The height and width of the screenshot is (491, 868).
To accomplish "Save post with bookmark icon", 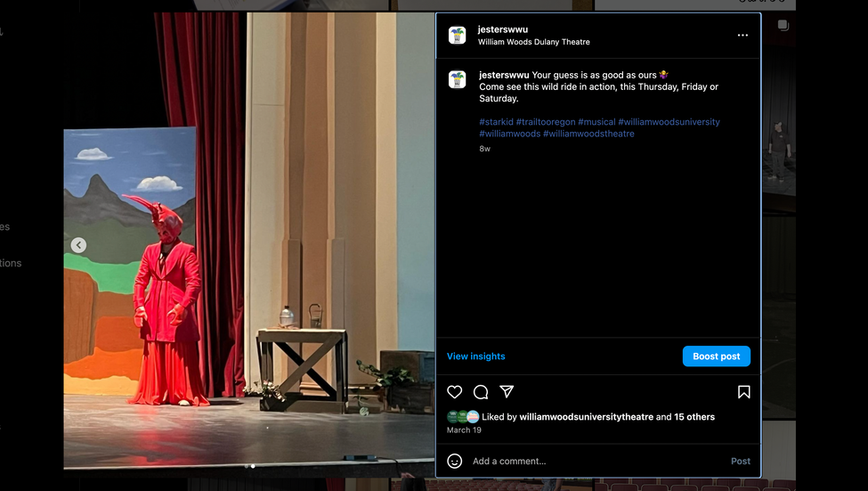I will pos(744,392).
